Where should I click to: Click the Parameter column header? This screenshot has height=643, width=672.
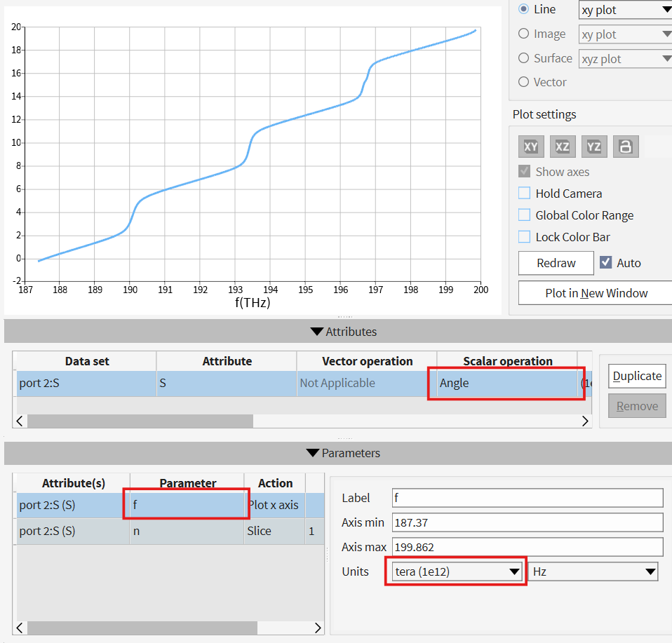187,483
